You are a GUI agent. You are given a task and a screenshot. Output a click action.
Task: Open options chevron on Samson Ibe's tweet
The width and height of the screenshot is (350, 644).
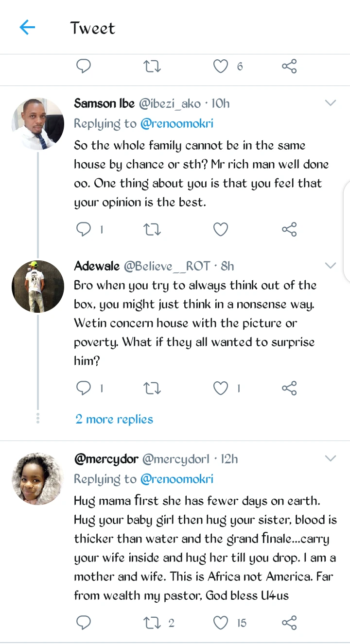click(x=331, y=103)
